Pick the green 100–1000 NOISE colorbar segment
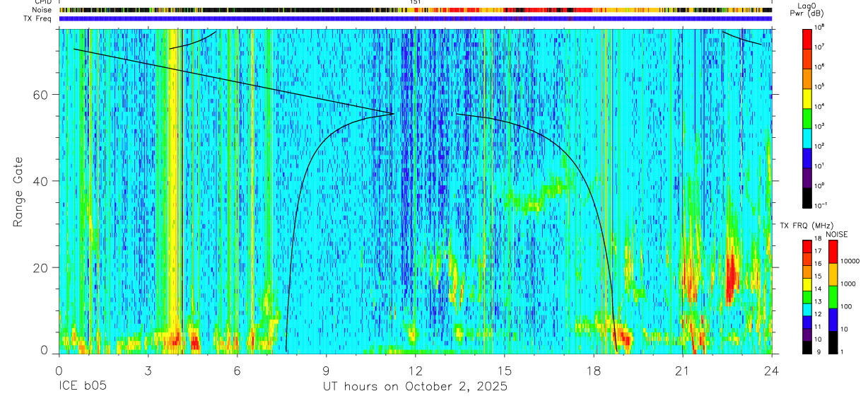 pyautogui.click(x=833, y=297)
